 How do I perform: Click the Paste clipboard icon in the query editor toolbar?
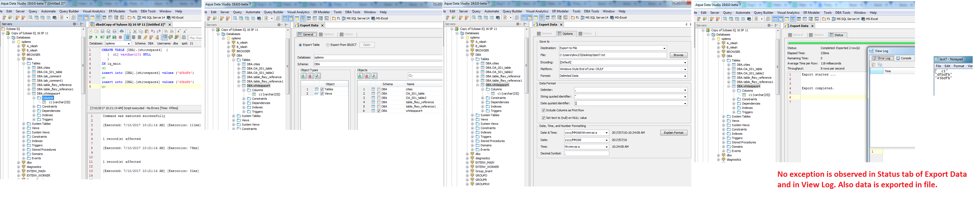[x=147, y=32]
